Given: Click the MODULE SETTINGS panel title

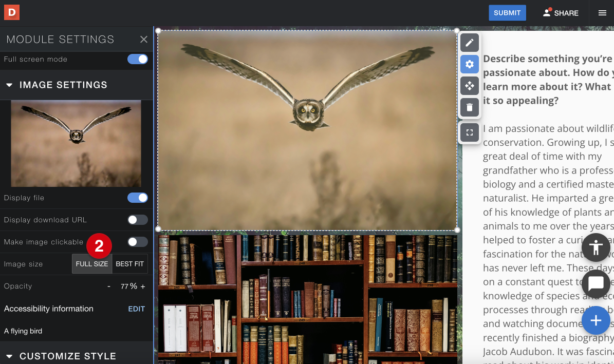Looking at the screenshot, I should pos(60,39).
